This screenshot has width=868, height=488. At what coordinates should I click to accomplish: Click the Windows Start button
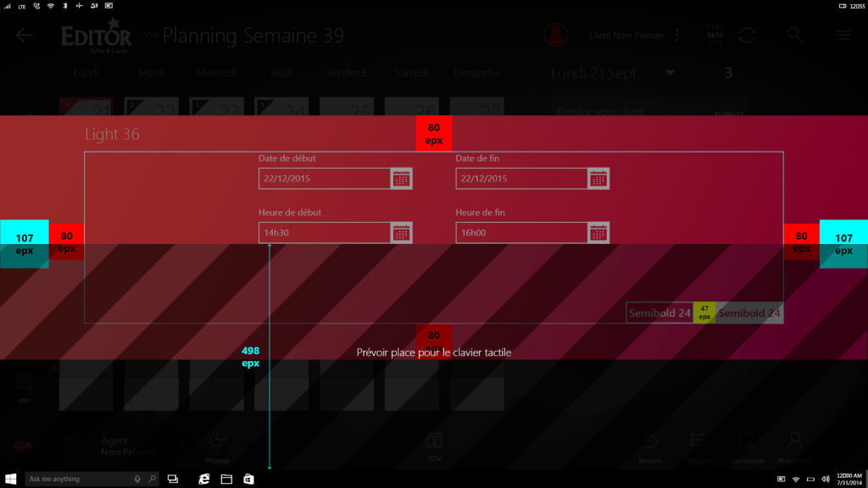click(x=12, y=479)
